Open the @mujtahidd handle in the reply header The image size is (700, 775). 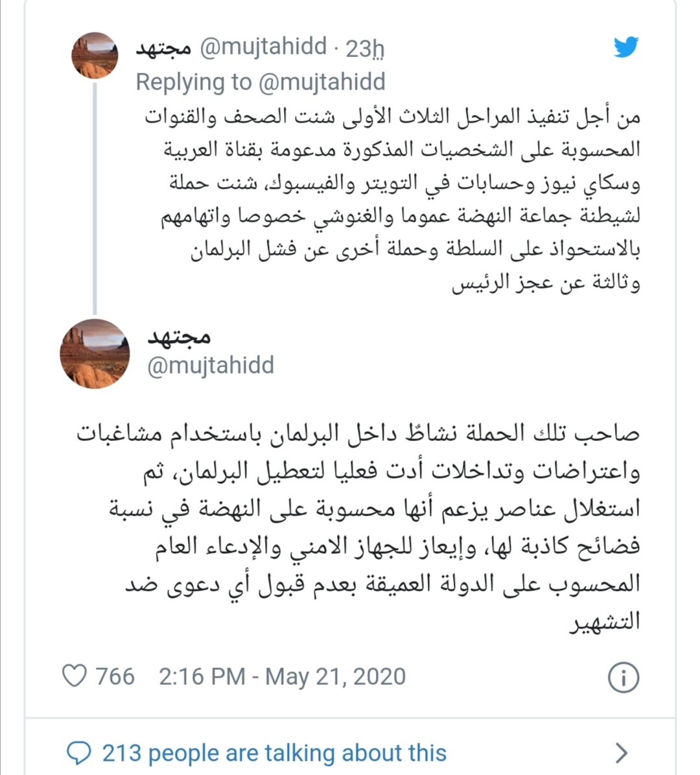pos(263,47)
